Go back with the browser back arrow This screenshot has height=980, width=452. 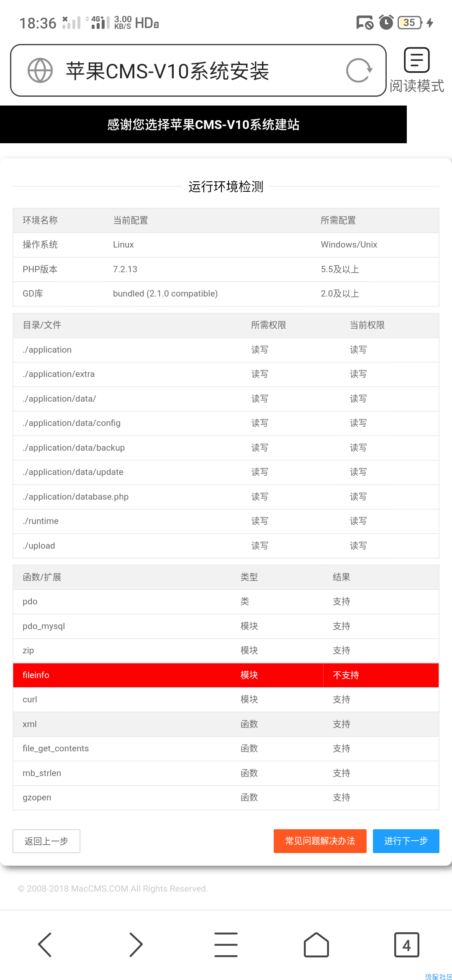pos(45,945)
